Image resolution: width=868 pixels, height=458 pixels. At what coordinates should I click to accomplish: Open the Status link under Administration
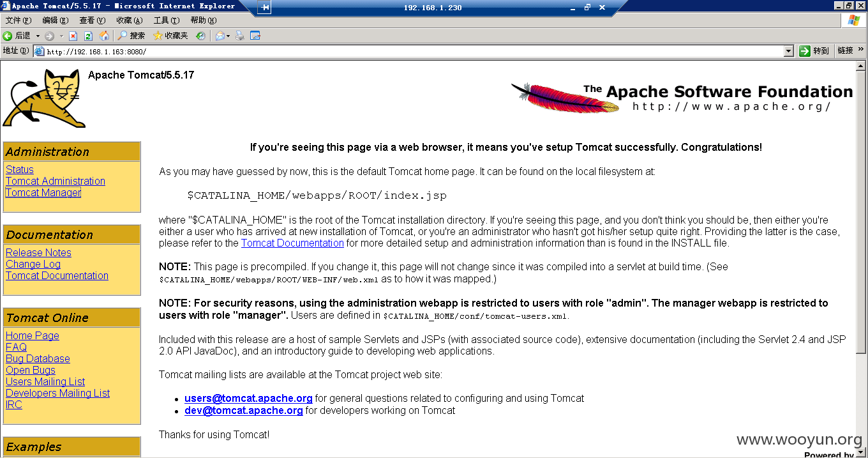point(20,169)
